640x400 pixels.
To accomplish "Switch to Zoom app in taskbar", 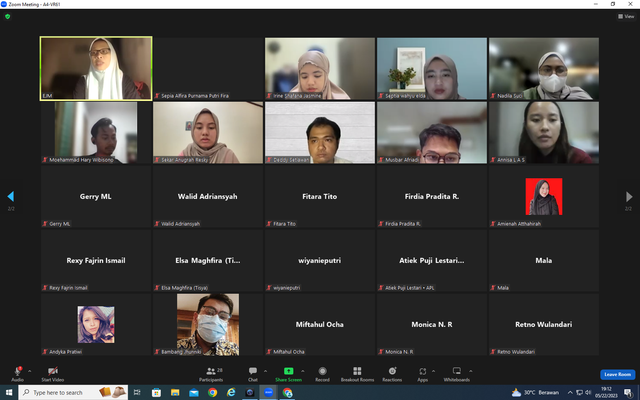I will (268, 392).
